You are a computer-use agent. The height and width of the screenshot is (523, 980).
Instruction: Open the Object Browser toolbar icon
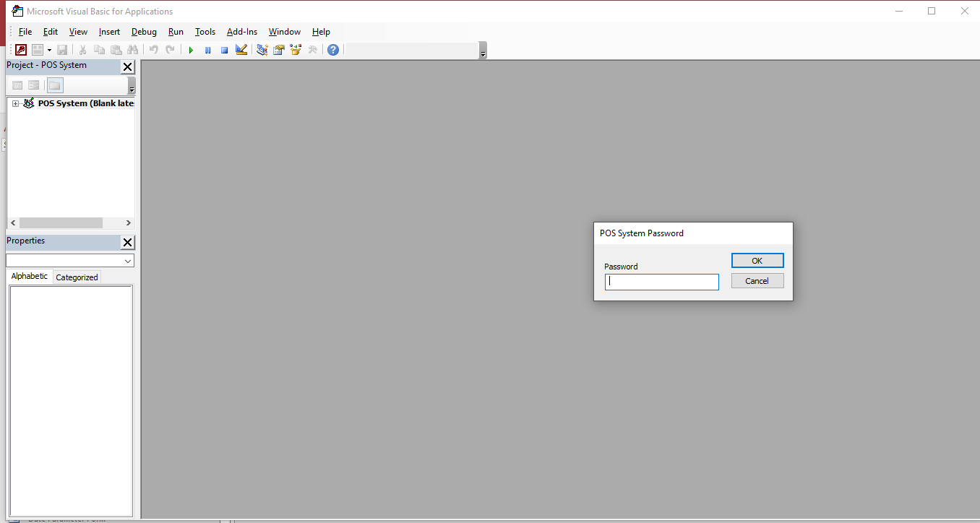[296, 50]
